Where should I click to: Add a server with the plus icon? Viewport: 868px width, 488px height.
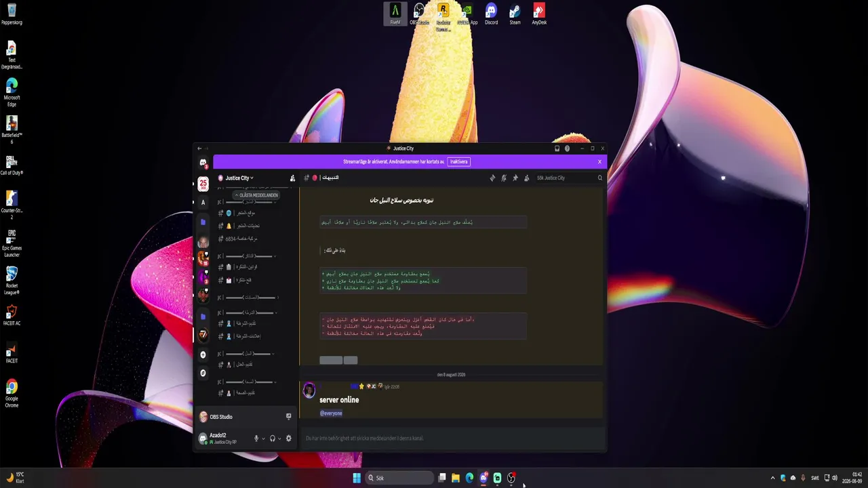[203, 354]
